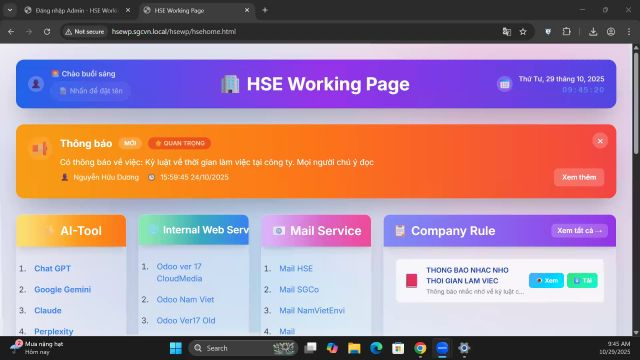Go forward in browser history

tap(29, 31)
